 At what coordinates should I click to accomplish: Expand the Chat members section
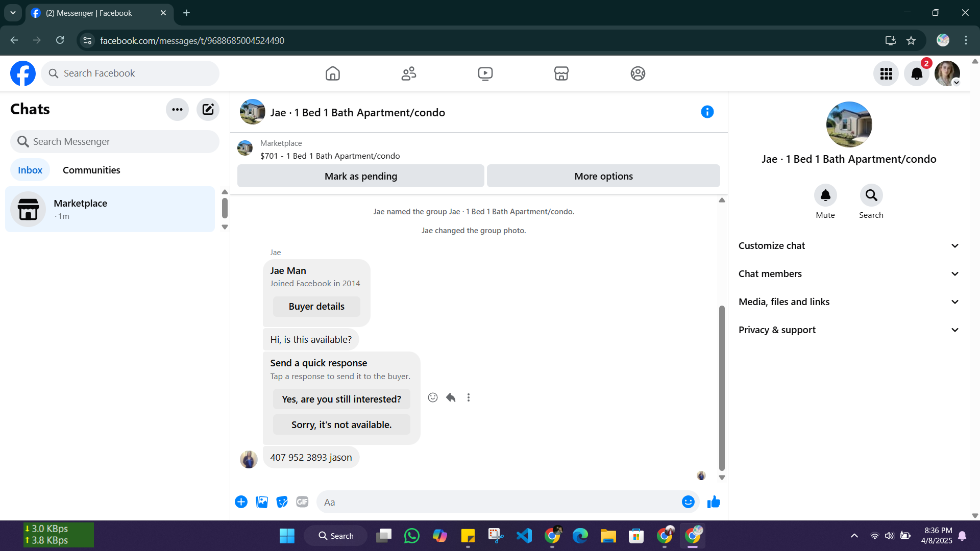pos(849,274)
